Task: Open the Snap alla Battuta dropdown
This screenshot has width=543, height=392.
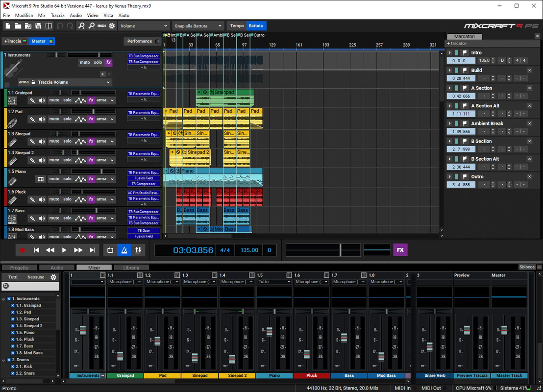Action: coord(198,26)
